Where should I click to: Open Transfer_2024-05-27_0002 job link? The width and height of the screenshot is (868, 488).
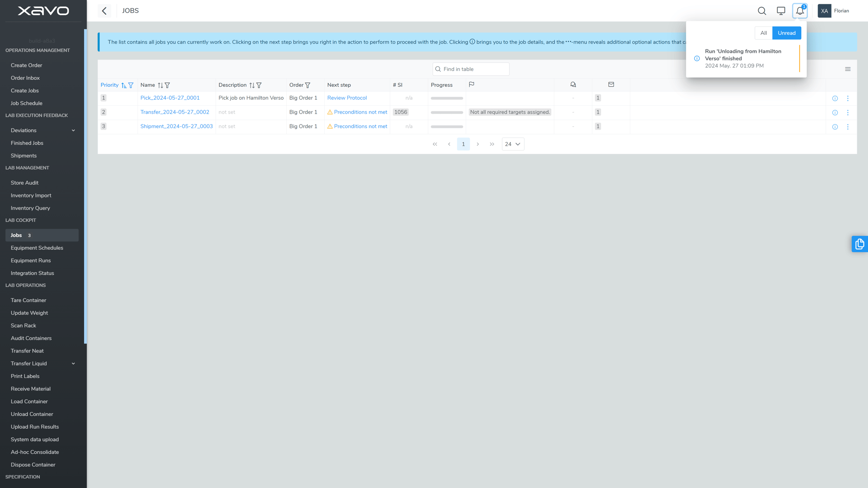[x=175, y=112]
